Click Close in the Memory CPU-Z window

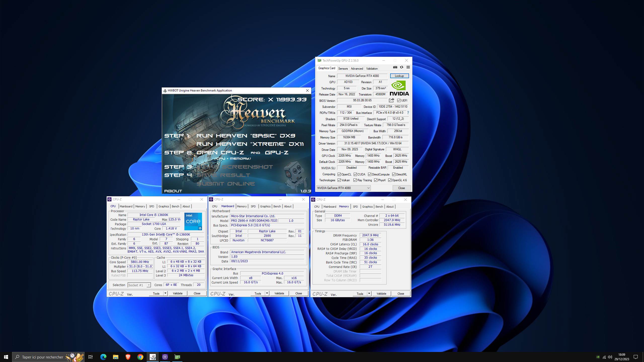pos(401,294)
